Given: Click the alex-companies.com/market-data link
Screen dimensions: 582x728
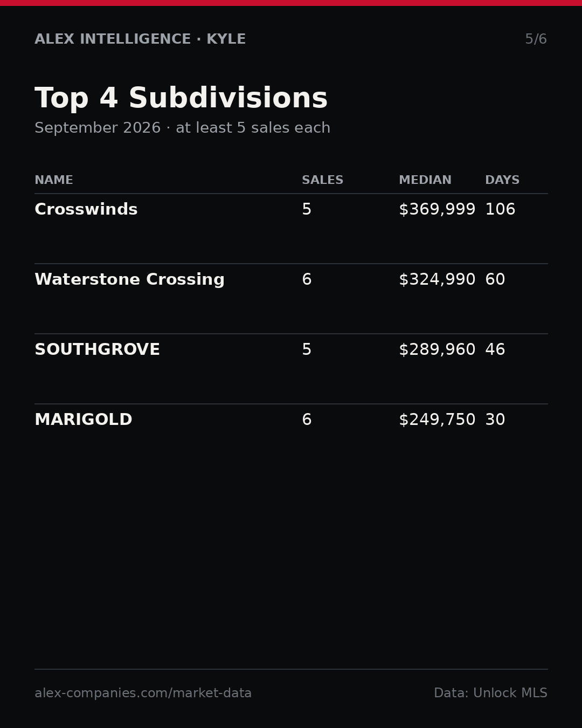Looking at the screenshot, I should pyautogui.click(x=143, y=693).
